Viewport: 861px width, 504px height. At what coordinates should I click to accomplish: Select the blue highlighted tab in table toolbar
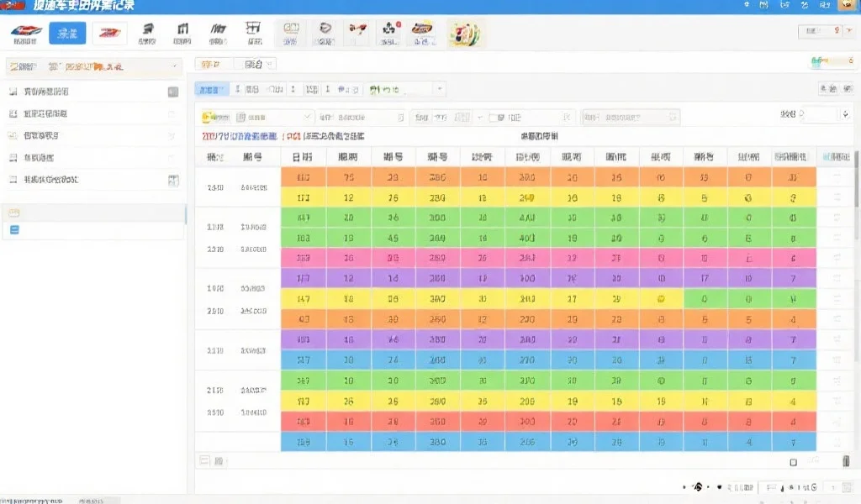(x=212, y=89)
